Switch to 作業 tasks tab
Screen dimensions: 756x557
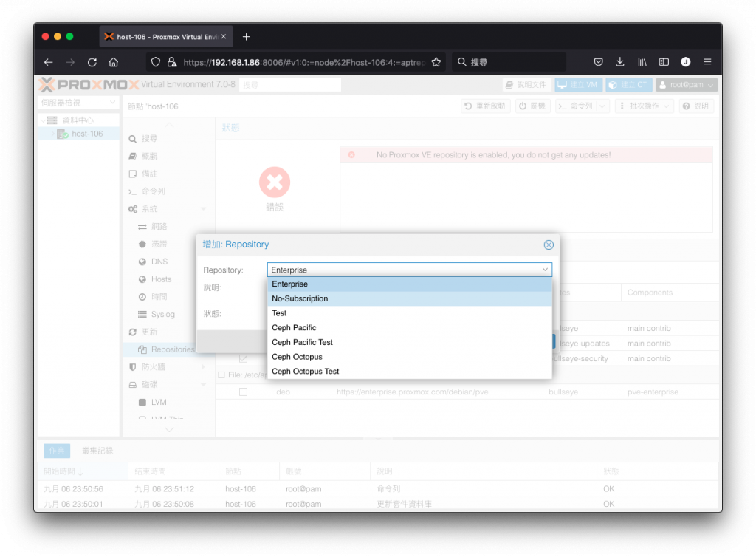coord(57,451)
